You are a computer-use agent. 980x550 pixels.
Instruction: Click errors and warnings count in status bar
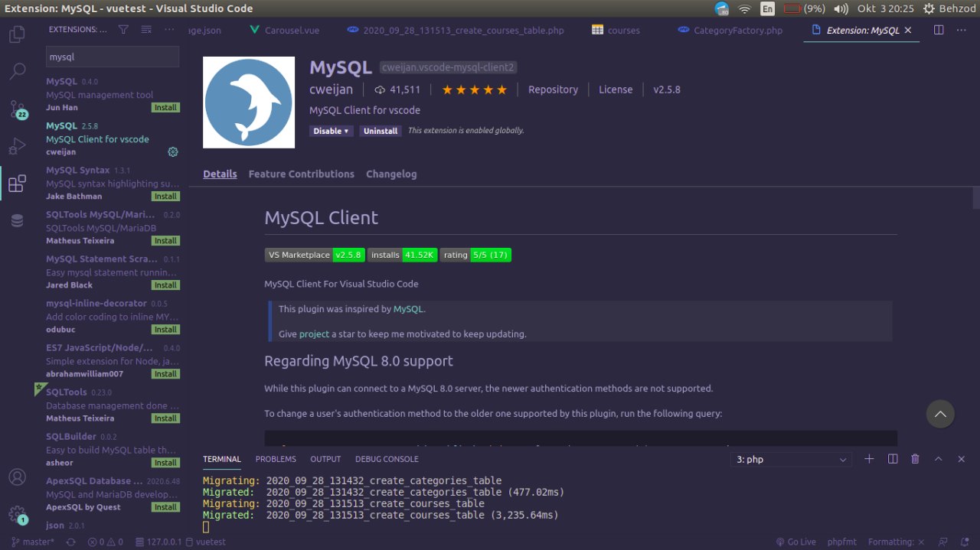click(105, 542)
